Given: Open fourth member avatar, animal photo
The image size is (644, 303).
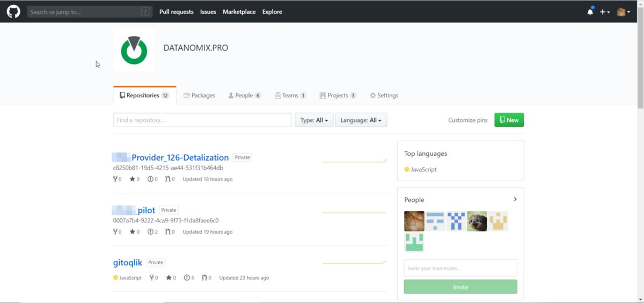Looking at the screenshot, I should click(x=477, y=221).
